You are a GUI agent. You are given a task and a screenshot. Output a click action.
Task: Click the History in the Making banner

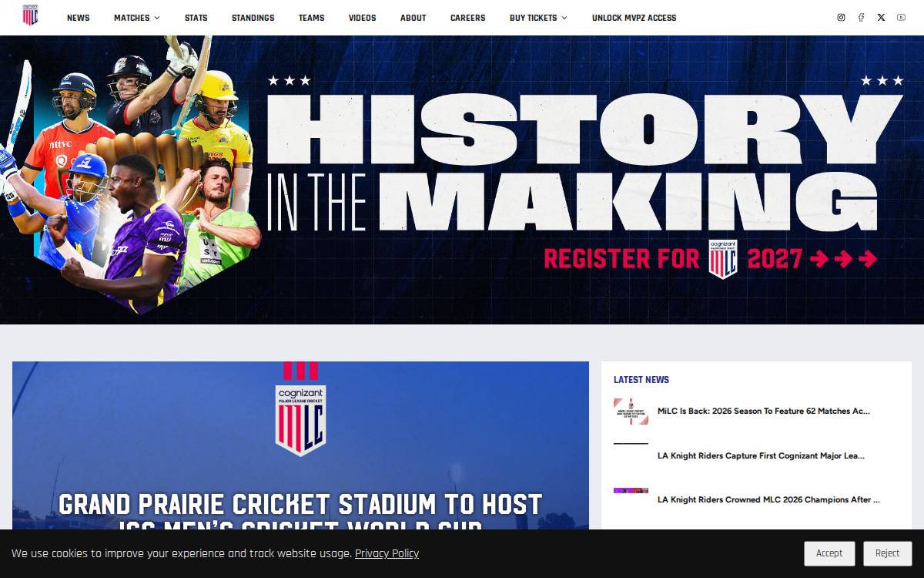(462, 180)
